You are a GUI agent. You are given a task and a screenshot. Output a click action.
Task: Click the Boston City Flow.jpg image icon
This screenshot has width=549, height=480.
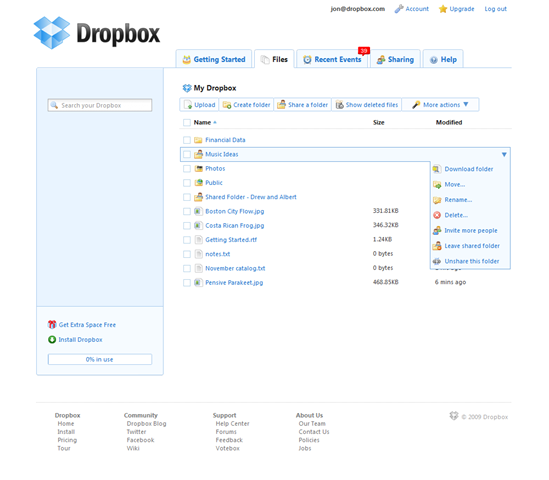(198, 211)
